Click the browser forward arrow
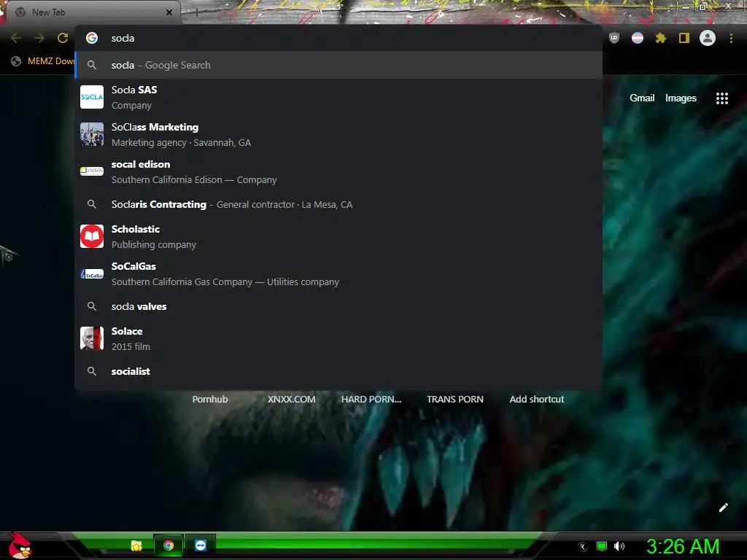Image resolution: width=747 pixels, height=560 pixels. 39,38
